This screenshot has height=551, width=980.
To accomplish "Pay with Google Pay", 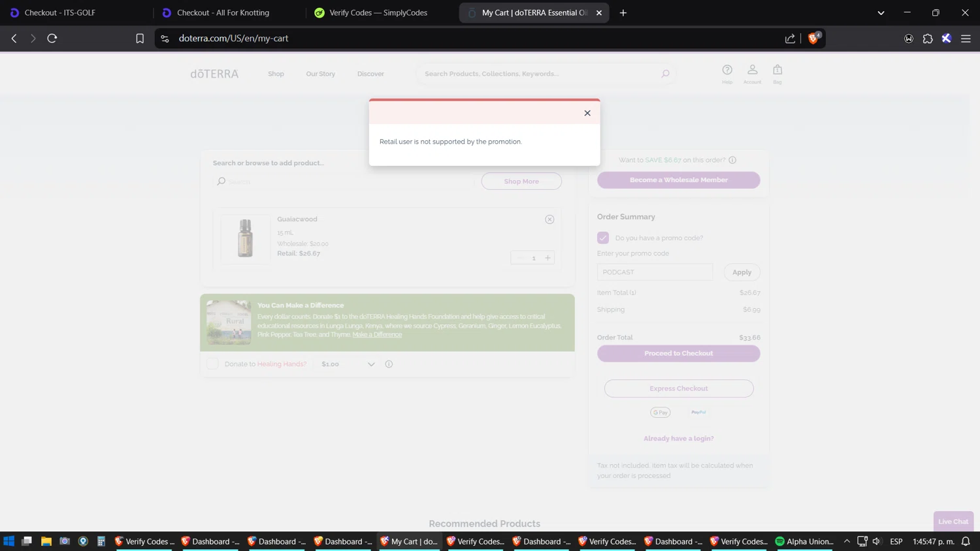I will click(660, 413).
